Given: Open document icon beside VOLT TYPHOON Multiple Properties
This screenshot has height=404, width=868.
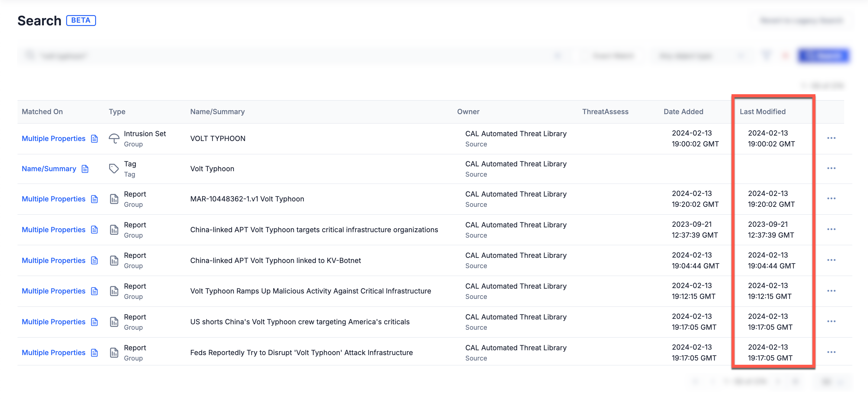Looking at the screenshot, I should pos(94,139).
